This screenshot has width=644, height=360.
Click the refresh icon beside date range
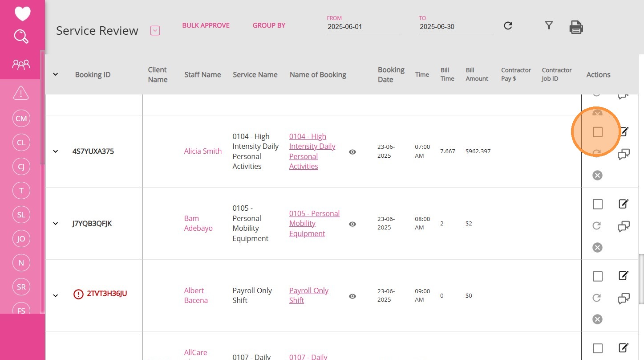point(508,26)
